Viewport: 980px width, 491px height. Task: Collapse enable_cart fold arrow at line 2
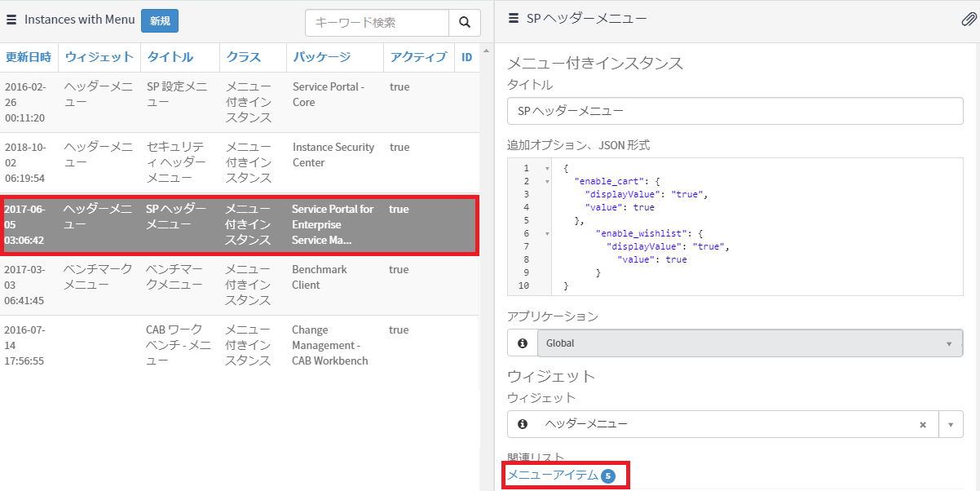pyautogui.click(x=547, y=182)
